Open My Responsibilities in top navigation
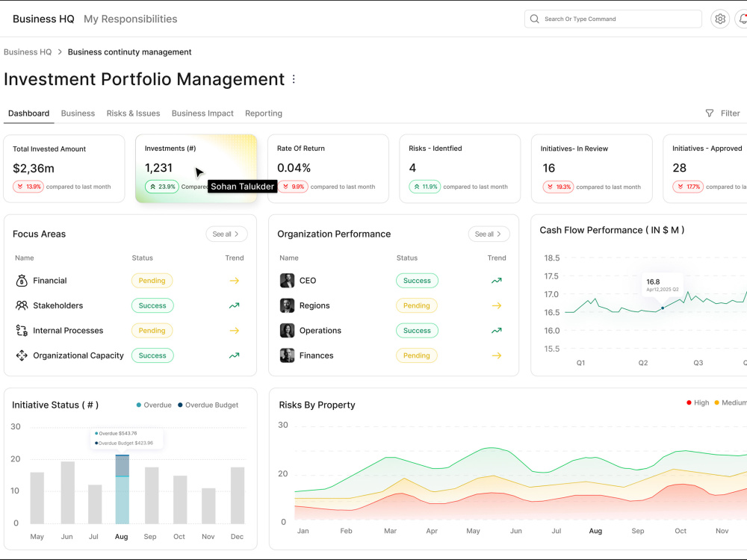This screenshot has width=747, height=560. 131,19
